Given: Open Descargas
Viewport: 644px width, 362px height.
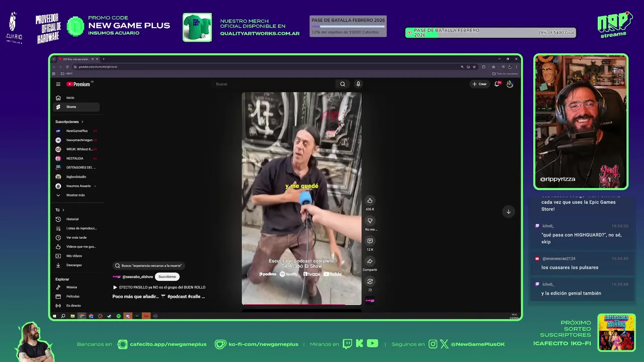Looking at the screenshot, I should (x=76, y=265).
